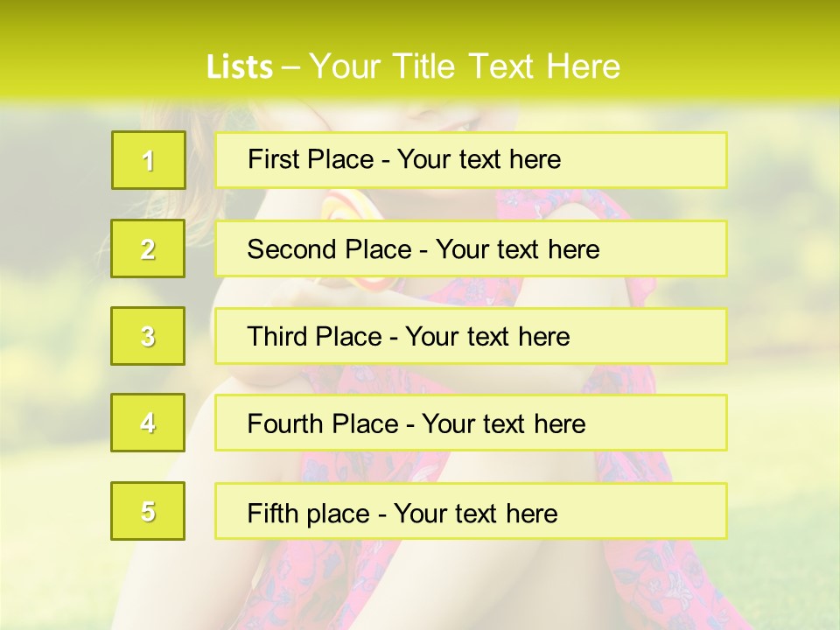Click the number 5 box
The width and height of the screenshot is (840, 630).
(148, 511)
